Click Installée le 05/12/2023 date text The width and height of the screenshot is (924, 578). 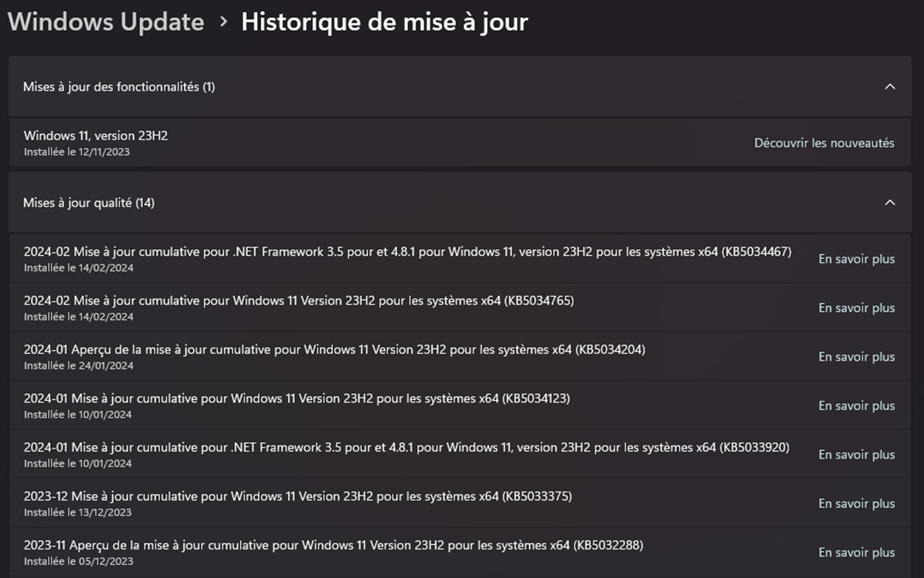79,561
